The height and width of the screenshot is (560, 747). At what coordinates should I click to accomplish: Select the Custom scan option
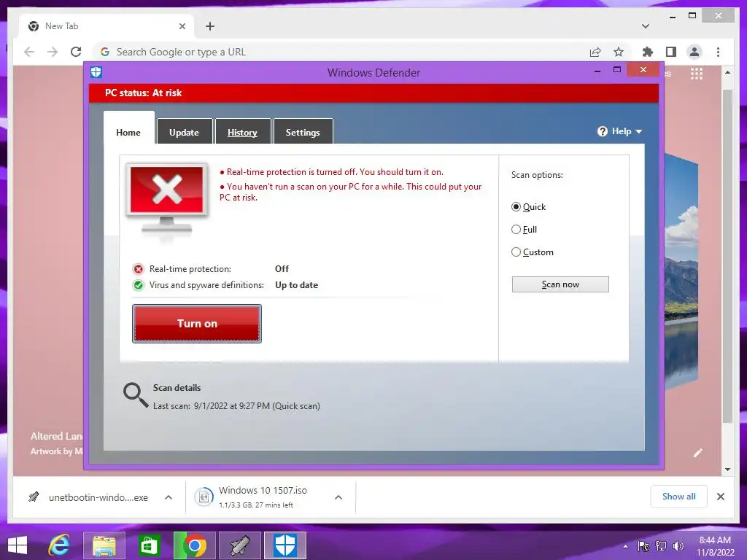[x=516, y=252]
